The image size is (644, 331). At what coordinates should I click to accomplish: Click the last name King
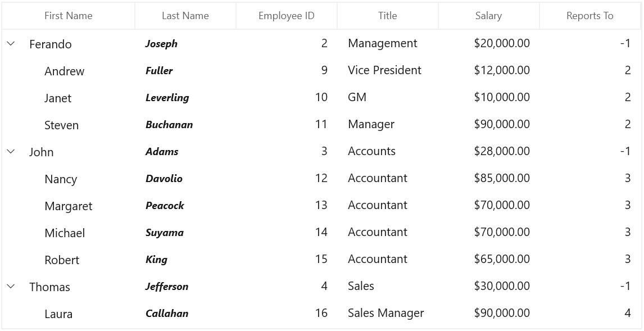point(156,260)
